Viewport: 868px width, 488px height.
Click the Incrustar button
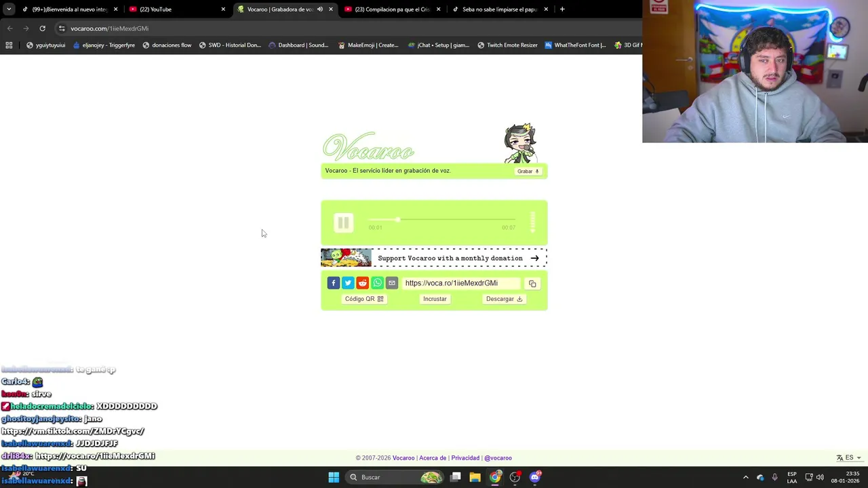435,299
